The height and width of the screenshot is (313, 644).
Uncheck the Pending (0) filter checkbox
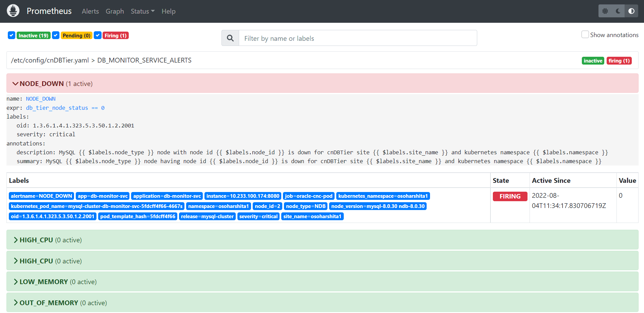click(x=55, y=35)
